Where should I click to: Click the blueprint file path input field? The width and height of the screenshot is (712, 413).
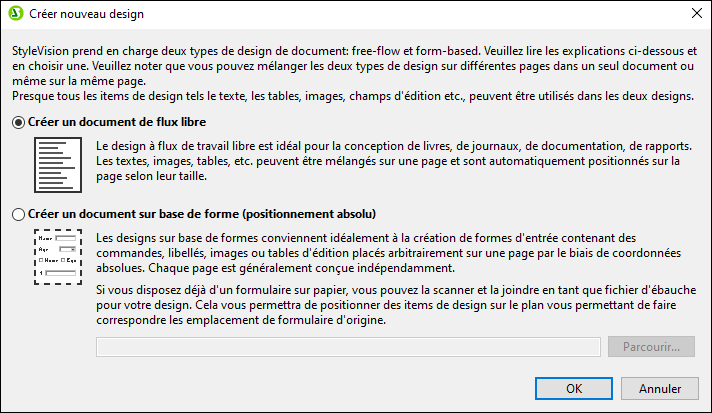tap(348, 347)
